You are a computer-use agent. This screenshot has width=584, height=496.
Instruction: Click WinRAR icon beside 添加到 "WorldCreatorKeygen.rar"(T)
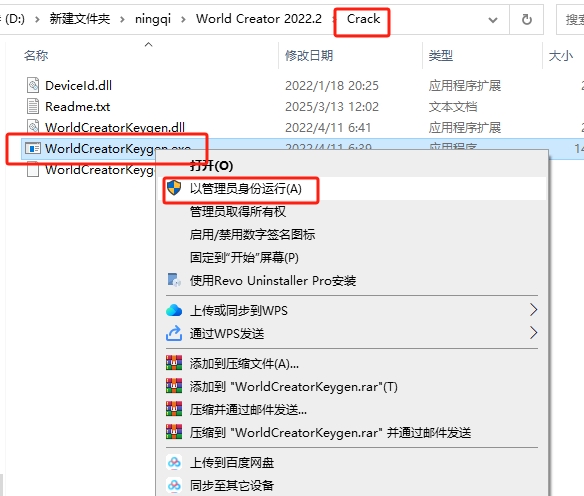[174, 386]
